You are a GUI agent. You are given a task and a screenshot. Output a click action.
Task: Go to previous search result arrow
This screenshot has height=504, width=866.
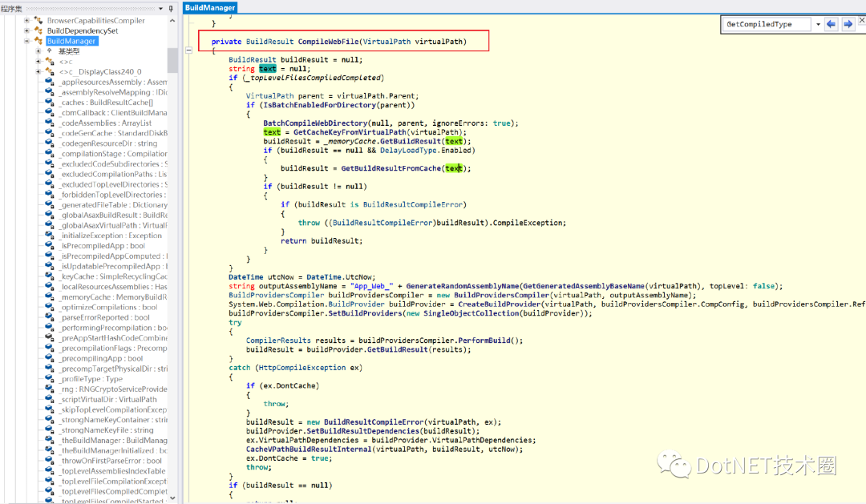[x=831, y=24]
